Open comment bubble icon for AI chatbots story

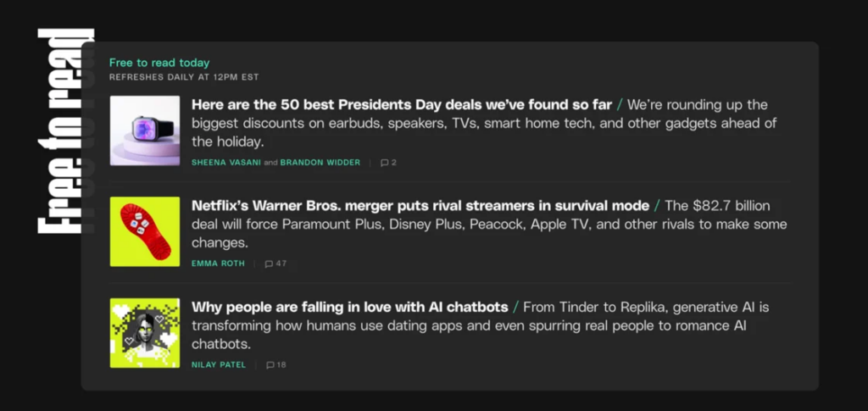point(270,365)
